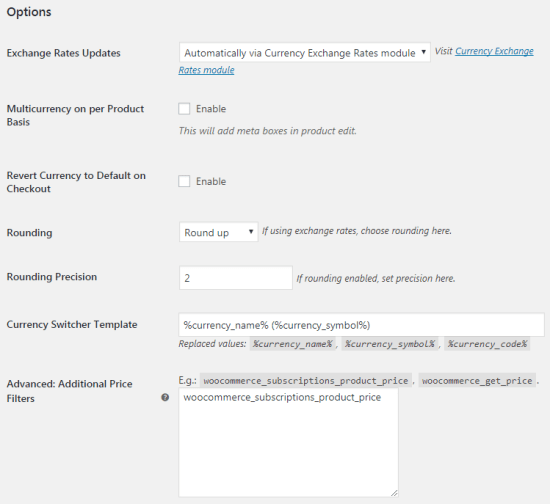Open the Exchange Rates Updates dropdown

pyautogui.click(x=304, y=53)
